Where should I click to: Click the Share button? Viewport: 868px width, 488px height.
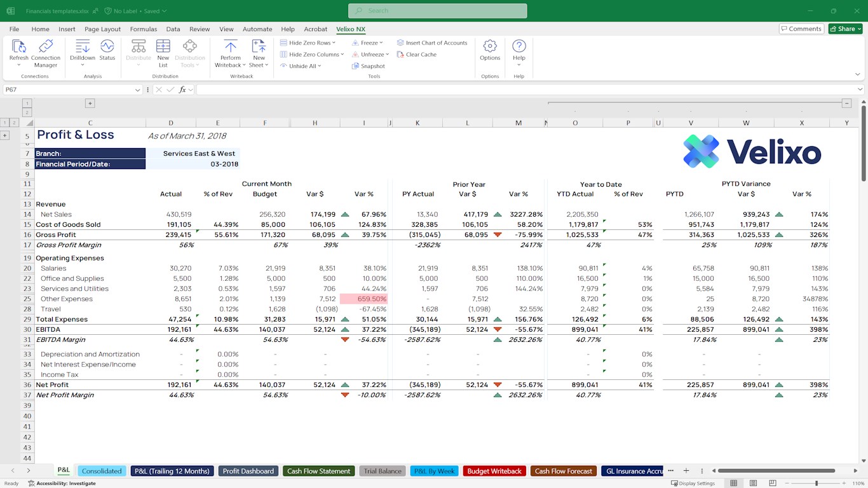pyautogui.click(x=845, y=29)
